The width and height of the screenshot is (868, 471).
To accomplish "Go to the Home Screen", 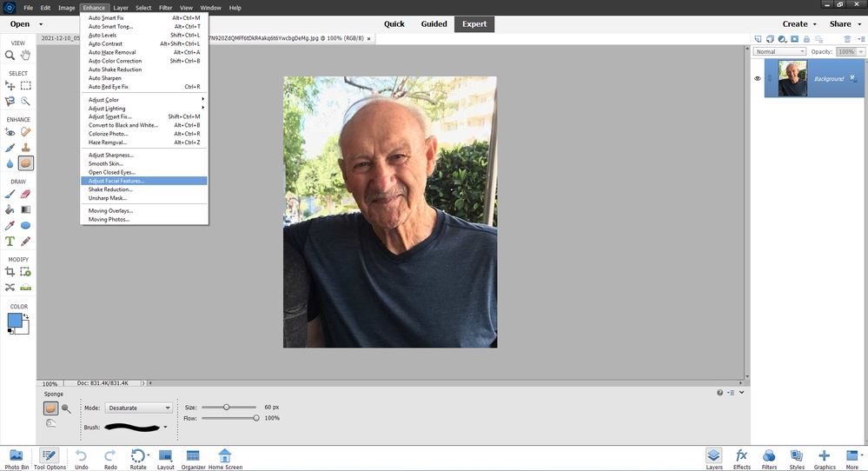I will pyautogui.click(x=225, y=459).
